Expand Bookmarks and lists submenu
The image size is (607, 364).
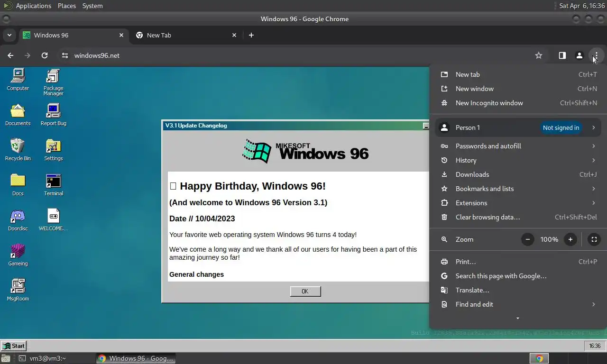(518, 189)
